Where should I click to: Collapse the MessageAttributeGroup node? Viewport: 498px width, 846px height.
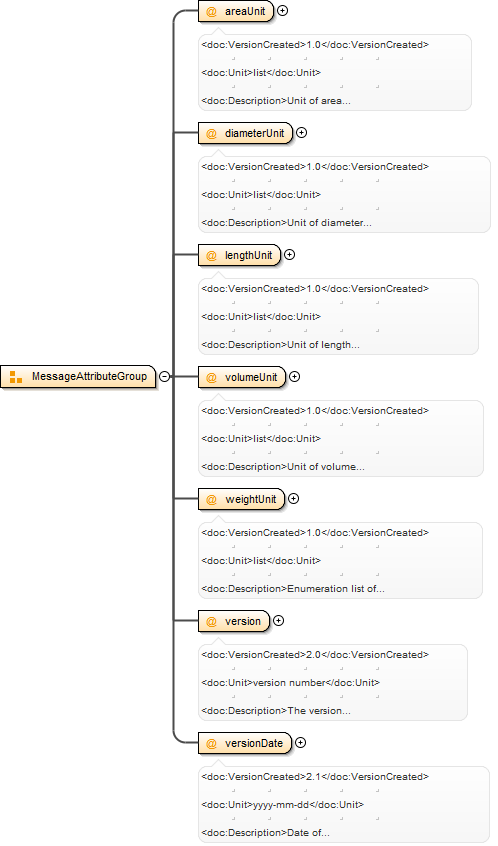click(x=165, y=377)
